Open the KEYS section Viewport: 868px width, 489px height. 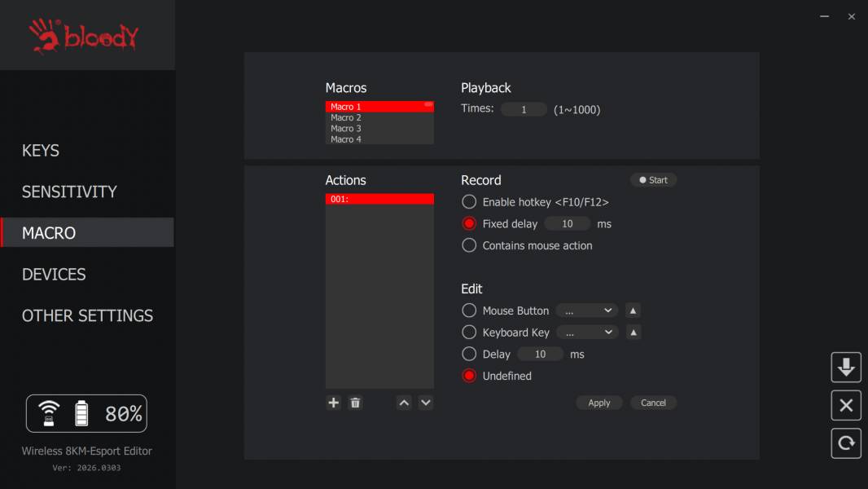tap(41, 150)
